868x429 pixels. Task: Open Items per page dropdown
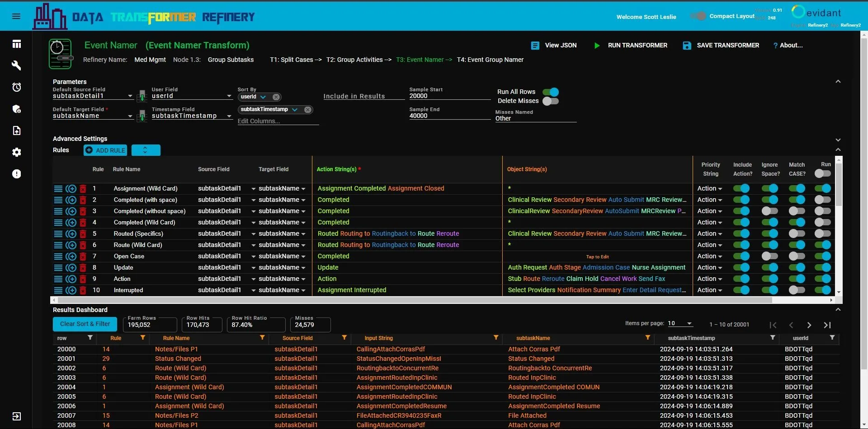[x=680, y=324]
